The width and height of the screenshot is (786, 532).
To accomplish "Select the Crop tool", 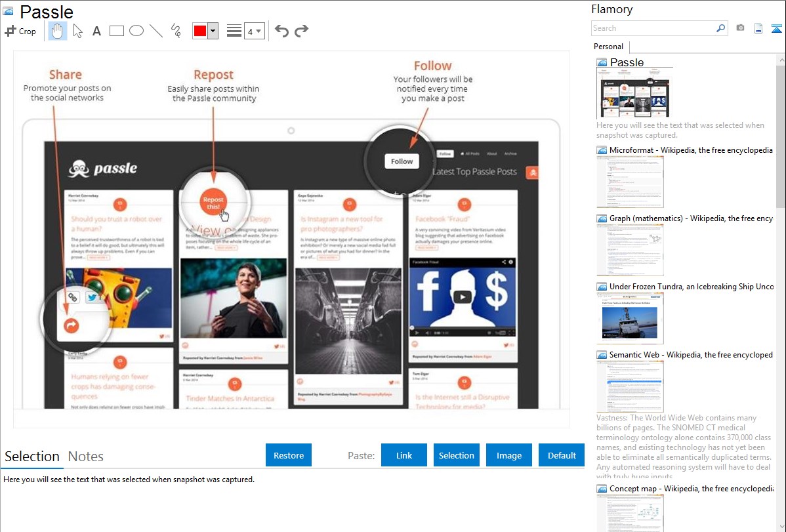I will point(20,31).
